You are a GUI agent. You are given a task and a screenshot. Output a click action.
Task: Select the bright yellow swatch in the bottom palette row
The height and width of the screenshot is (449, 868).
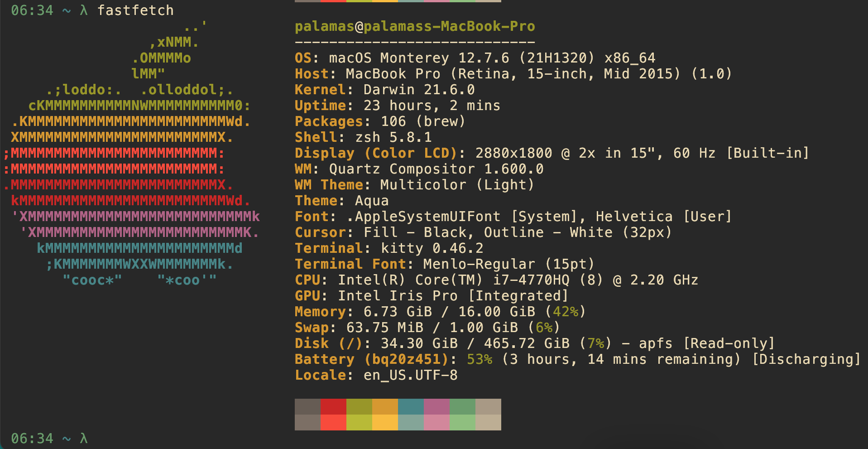(x=385, y=422)
